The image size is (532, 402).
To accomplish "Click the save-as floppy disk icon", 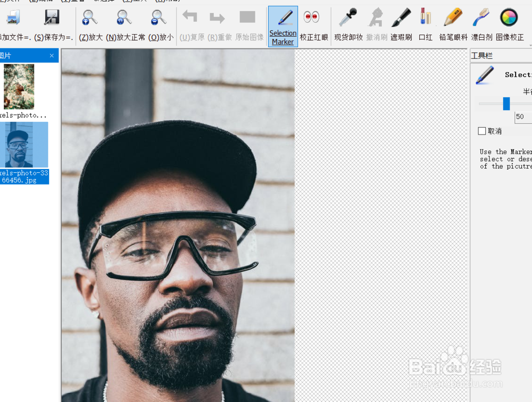I will tap(52, 18).
